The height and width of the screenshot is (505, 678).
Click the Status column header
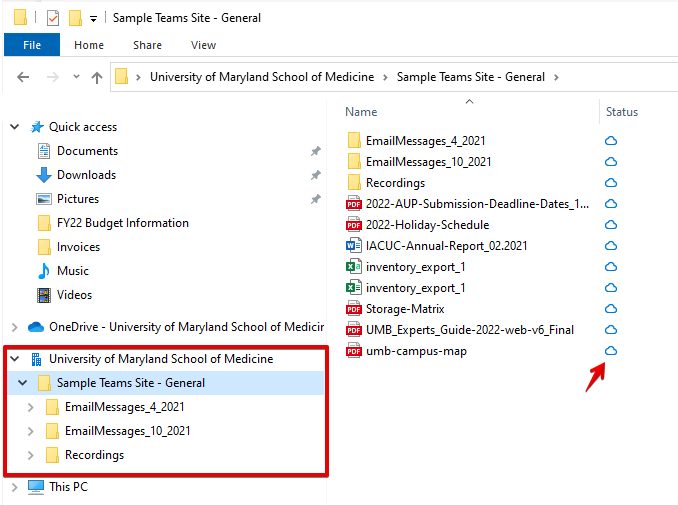[621, 112]
